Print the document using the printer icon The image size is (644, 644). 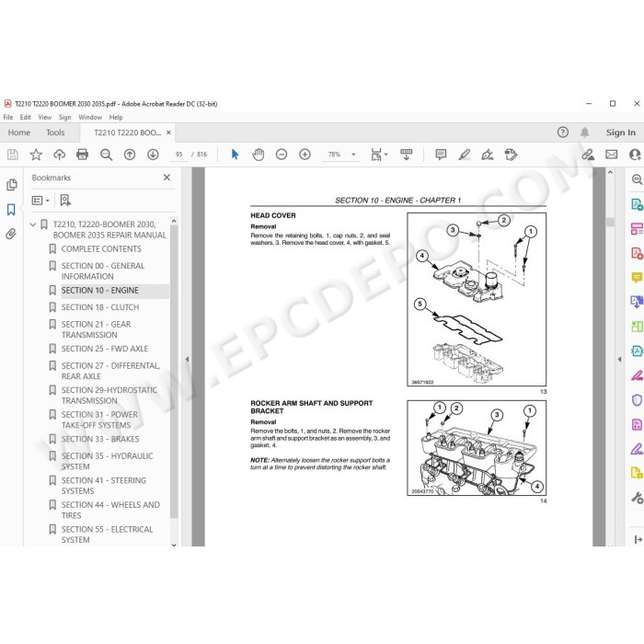tap(83, 155)
